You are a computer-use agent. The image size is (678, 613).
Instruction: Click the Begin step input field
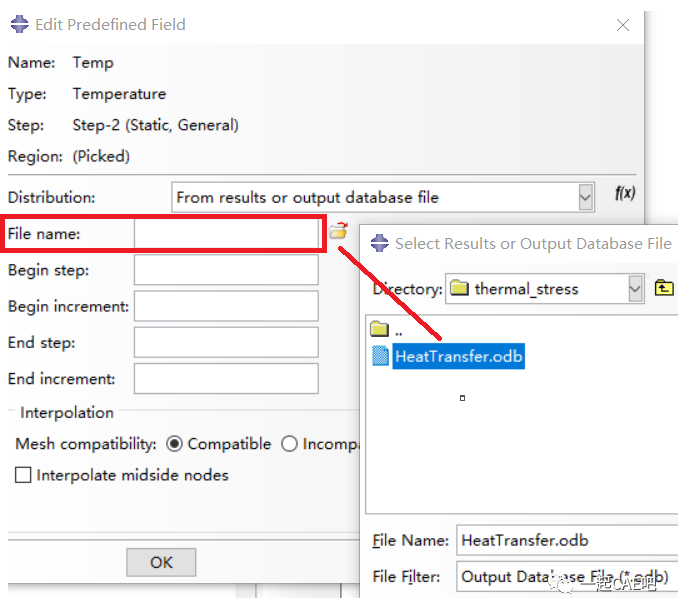226,270
